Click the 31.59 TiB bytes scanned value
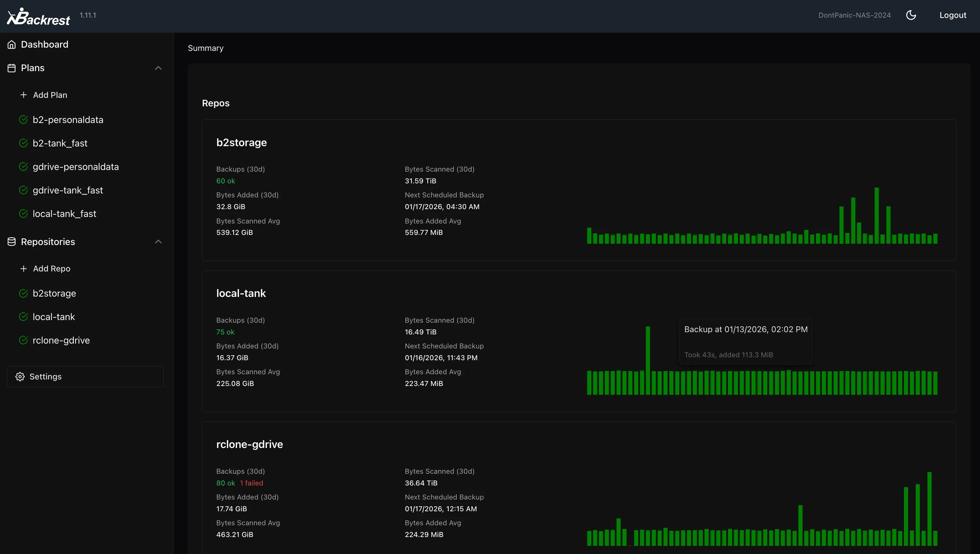Viewport: 980px width, 554px height. [x=420, y=181]
